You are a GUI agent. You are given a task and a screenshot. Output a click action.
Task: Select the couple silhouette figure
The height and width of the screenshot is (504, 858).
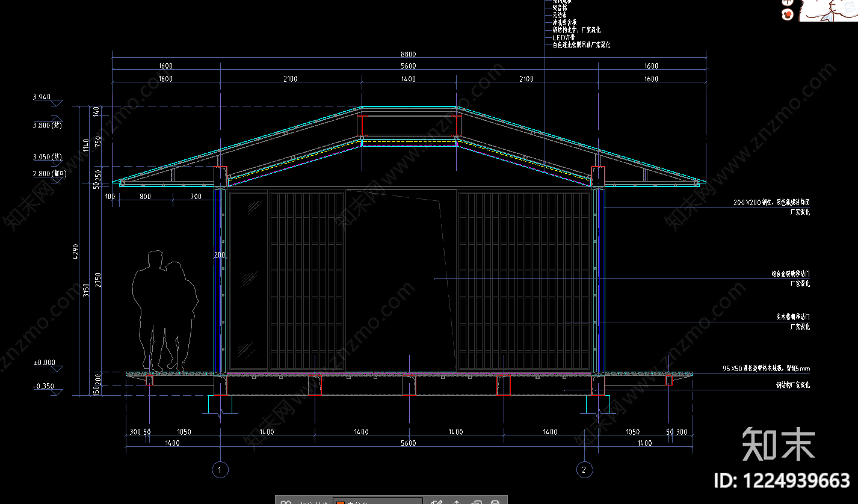165,310
